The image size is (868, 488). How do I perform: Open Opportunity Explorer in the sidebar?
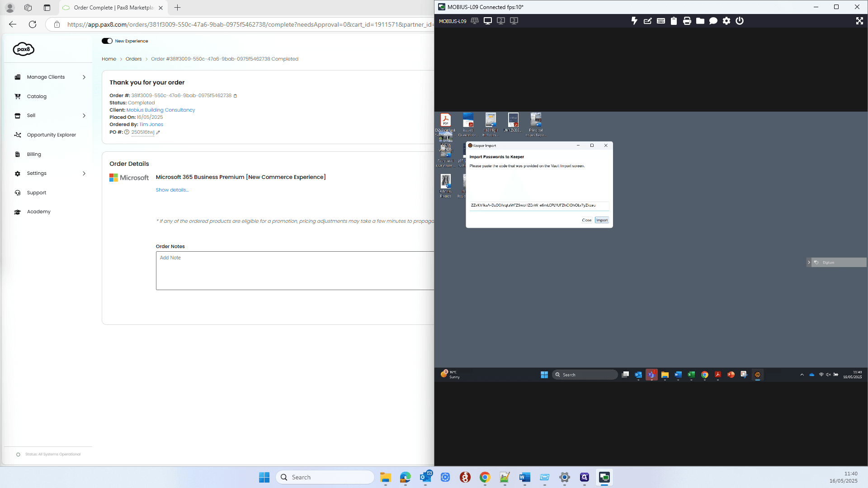51,135
